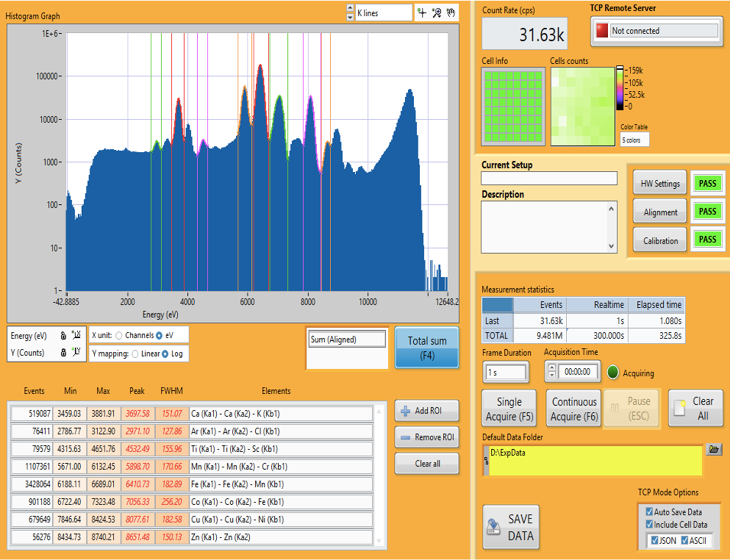
Task: Click the SAVE DATA button
Action: click(511, 528)
